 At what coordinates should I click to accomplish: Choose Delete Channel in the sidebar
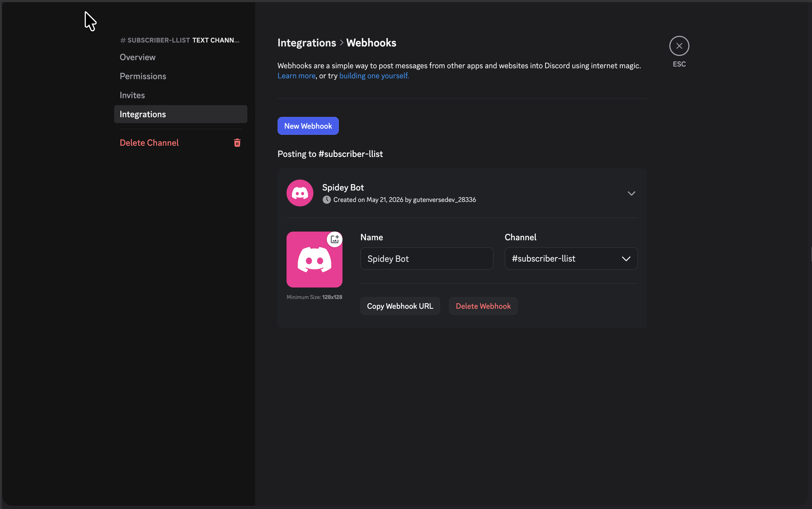(180, 143)
